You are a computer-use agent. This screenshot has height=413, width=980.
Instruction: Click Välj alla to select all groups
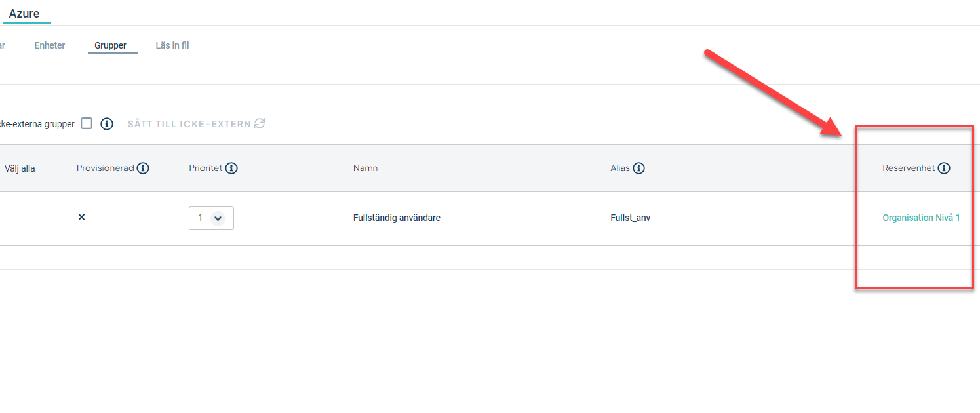(x=20, y=168)
